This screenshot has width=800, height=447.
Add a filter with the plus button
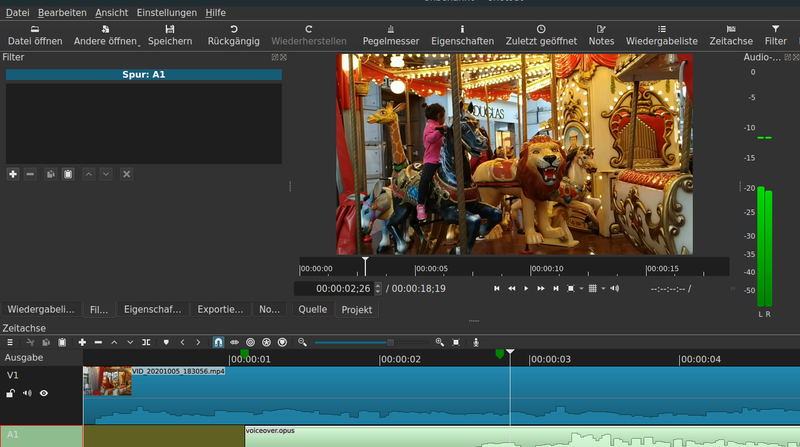click(x=13, y=174)
